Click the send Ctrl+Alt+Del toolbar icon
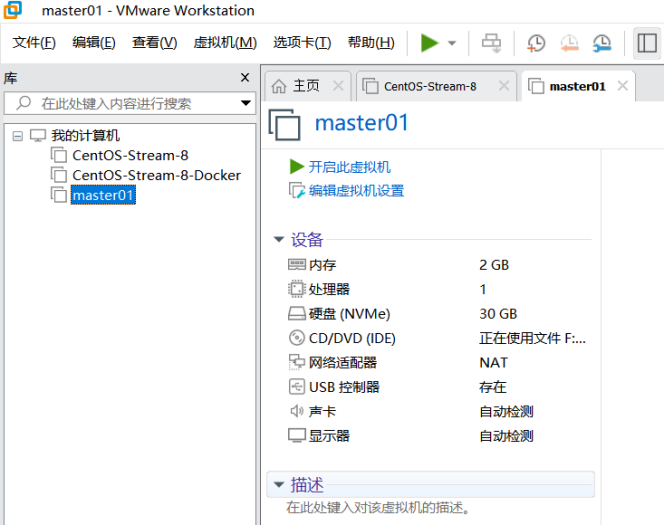This screenshot has width=664, height=526. click(x=491, y=43)
